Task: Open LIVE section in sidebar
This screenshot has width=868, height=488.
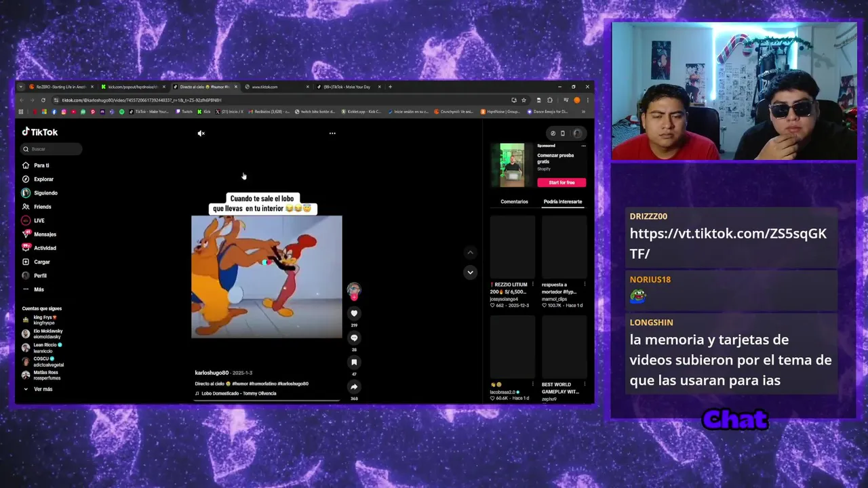Action: click(x=33, y=220)
